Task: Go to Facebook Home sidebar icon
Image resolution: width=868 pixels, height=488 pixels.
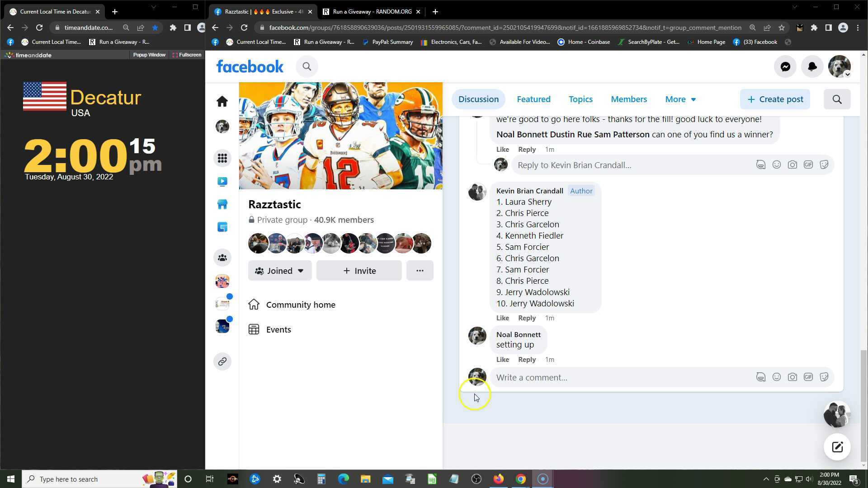Action: 222,101
